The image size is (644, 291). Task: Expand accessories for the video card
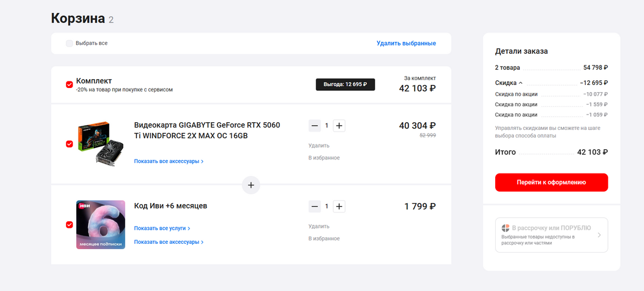pyautogui.click(x=169, y=161)
